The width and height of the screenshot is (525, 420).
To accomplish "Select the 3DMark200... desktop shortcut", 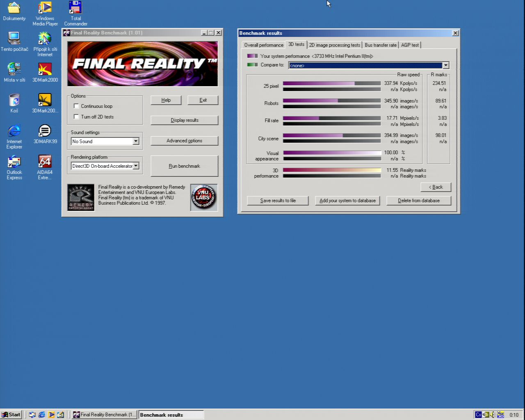I will (x=45, y=103).
